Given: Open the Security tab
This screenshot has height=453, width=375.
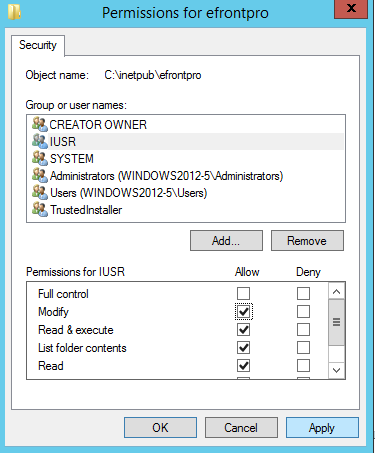Looking at the screenshot, I should [38, 45].
